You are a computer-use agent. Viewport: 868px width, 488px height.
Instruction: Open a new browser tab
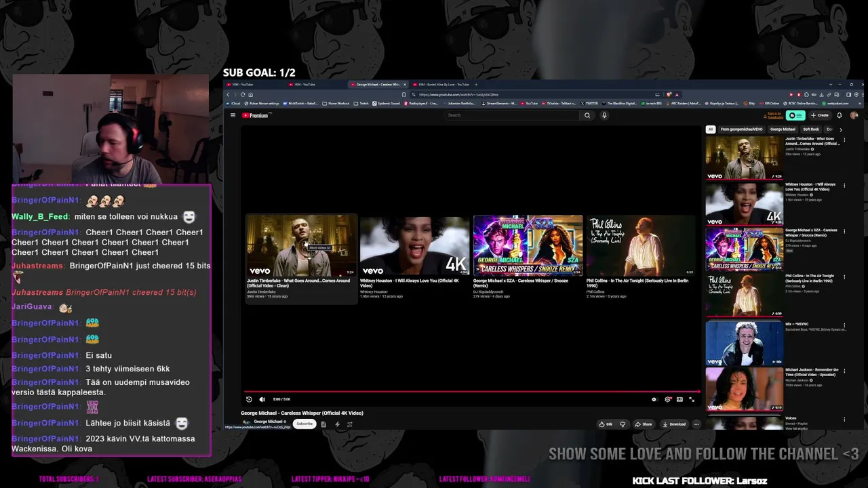pos(476,85)
